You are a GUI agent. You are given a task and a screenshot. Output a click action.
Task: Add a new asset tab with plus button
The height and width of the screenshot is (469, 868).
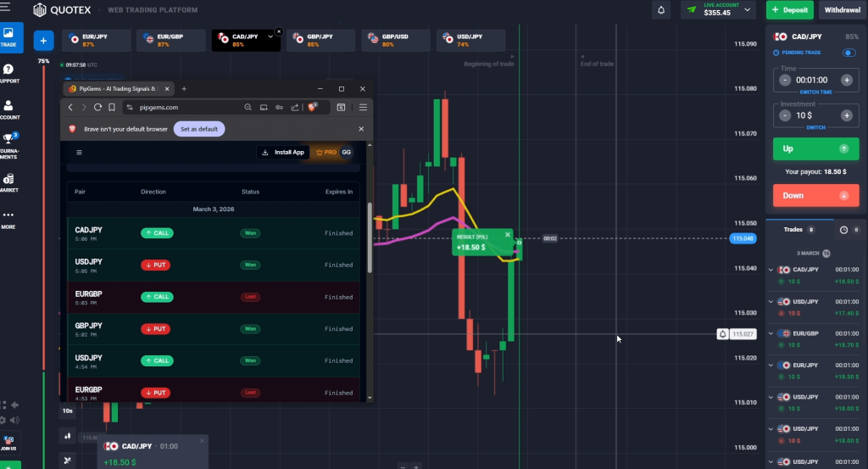pos(43,41)
